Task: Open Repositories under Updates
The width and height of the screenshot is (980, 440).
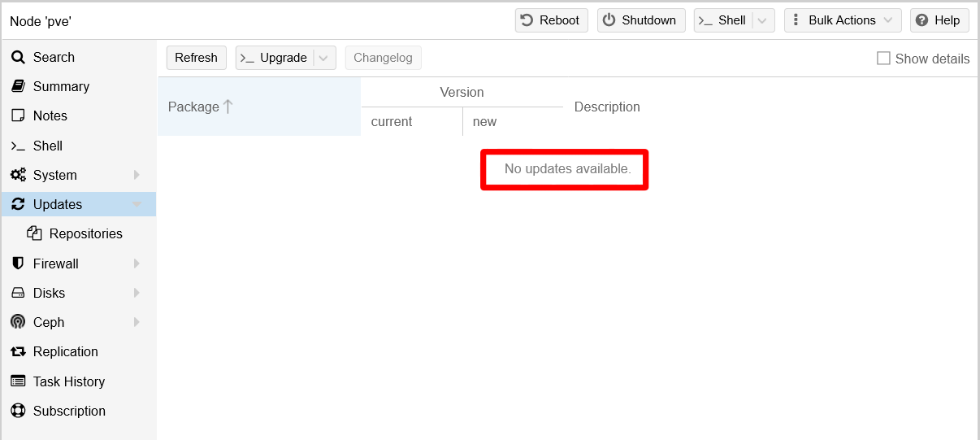Action: click(85, 233)
